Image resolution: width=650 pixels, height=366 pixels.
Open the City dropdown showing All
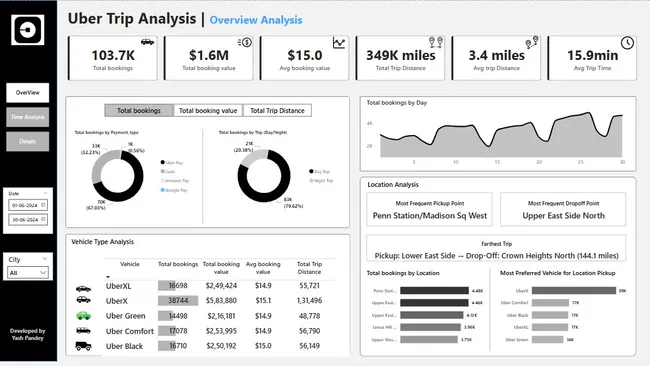coord(28,272)
